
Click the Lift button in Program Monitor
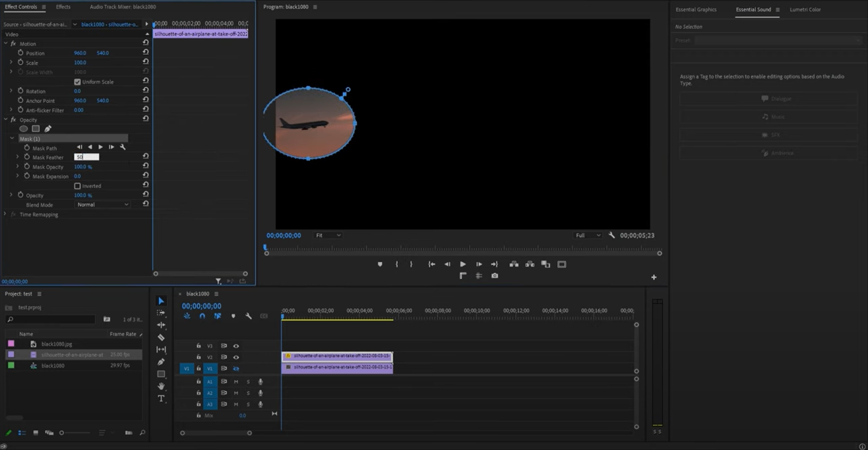click(x=514, y=265)
